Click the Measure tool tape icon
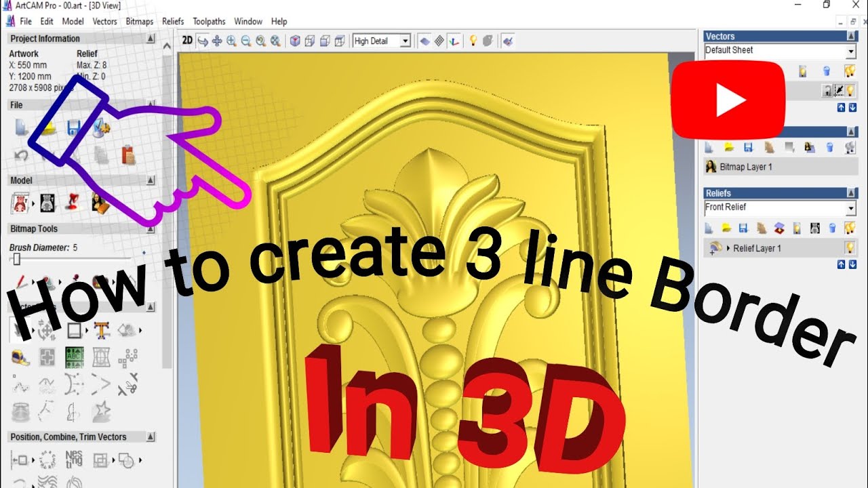The height and width of the screenshot is (488, 868). [20, 357]
